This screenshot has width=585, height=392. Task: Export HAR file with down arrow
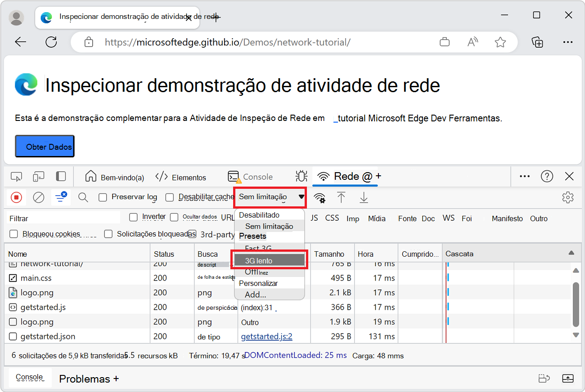(364, 197)
